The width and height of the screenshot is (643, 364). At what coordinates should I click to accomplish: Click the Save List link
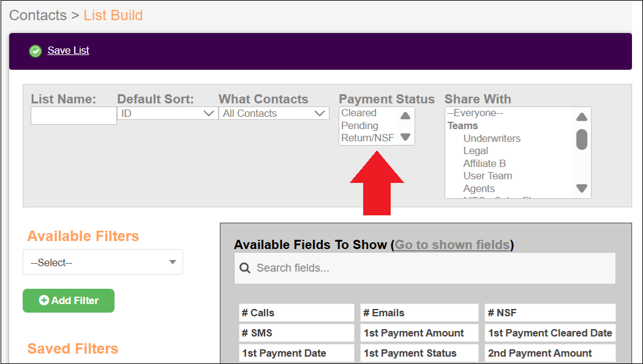click(68, 50)
